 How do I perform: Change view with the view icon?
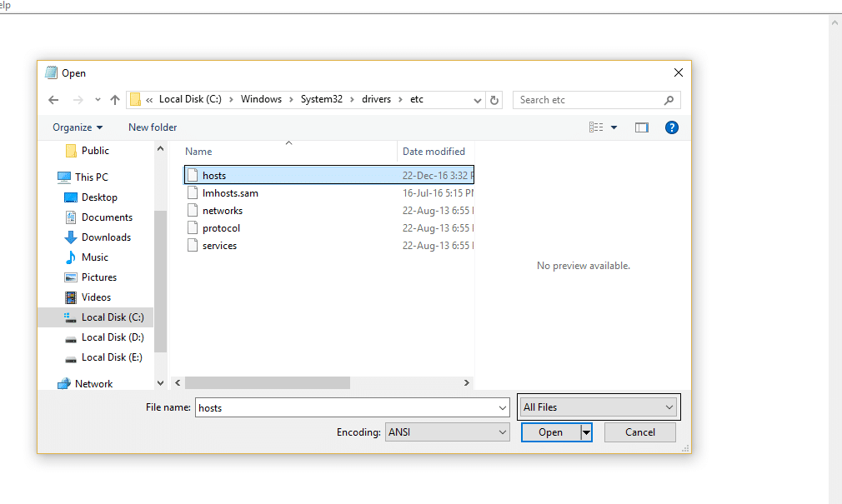tap(595, 127)
